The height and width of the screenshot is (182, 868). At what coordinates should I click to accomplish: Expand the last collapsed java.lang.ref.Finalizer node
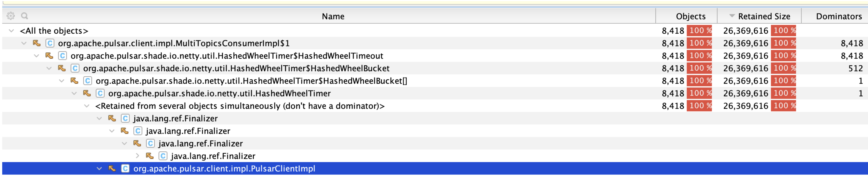point(137,156)
